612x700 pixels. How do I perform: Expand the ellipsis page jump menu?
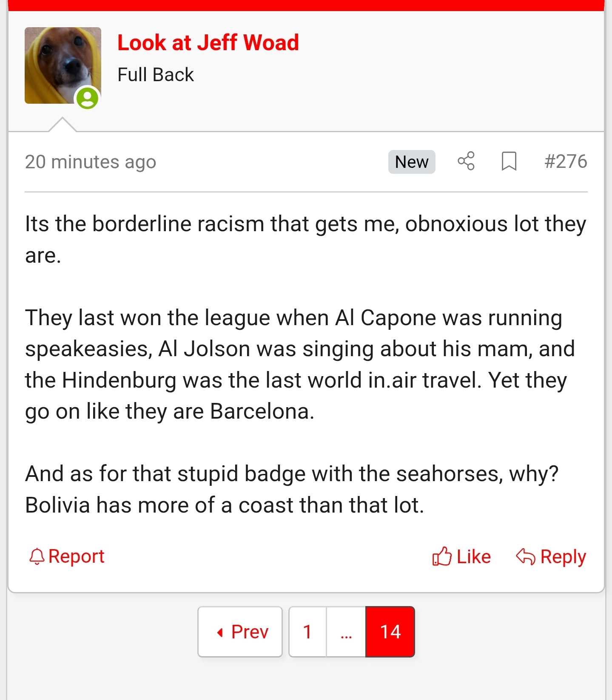346,632
